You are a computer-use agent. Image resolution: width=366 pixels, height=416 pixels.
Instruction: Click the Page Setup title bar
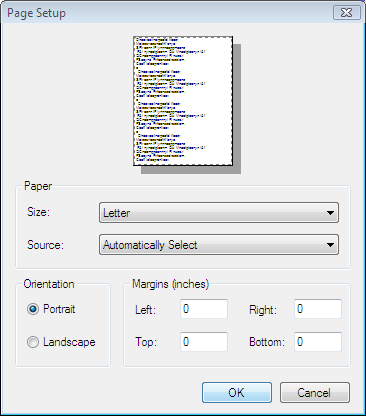[x=167, y=13]
